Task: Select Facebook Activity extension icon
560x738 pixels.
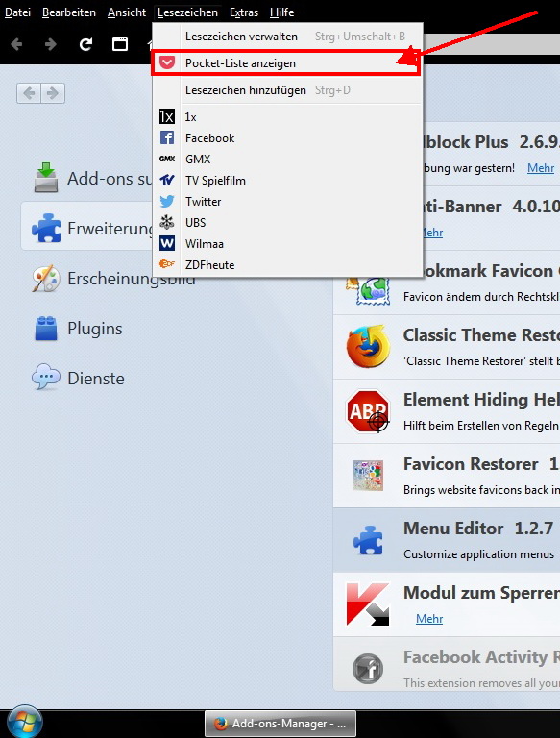Action: tap(368, 669)
